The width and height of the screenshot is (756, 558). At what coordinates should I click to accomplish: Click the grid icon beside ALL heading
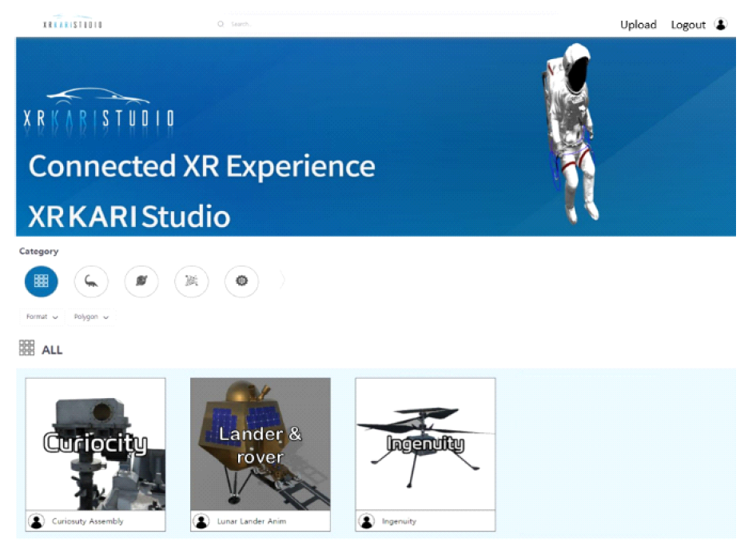pyautogui.click(x=26, y=348)
